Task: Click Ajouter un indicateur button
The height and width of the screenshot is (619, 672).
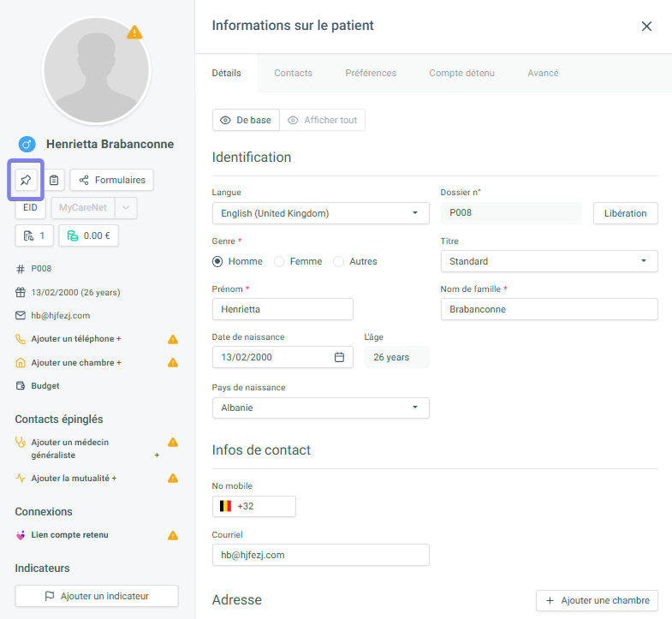Action: point(97,596)
